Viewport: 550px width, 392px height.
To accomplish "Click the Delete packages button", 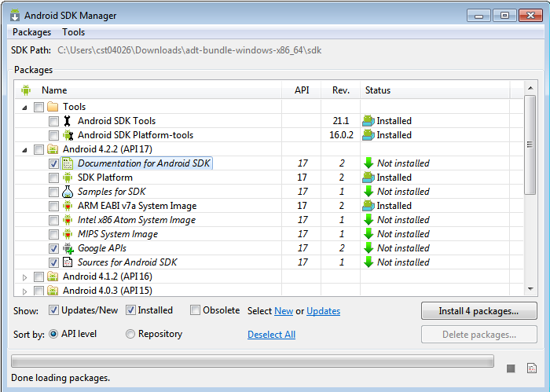I will point(478,335).
